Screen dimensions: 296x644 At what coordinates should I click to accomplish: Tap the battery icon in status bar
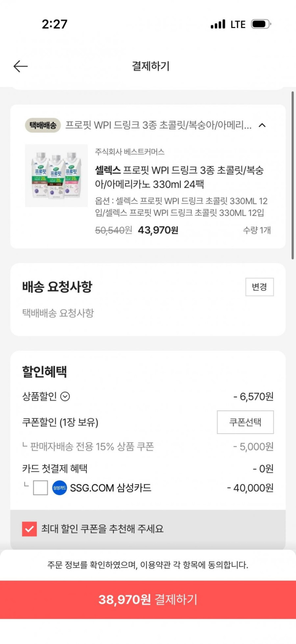261,24
